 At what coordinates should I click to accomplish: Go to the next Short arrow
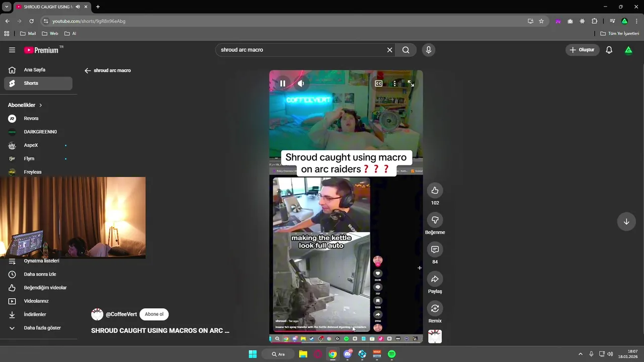pos(626,222)
